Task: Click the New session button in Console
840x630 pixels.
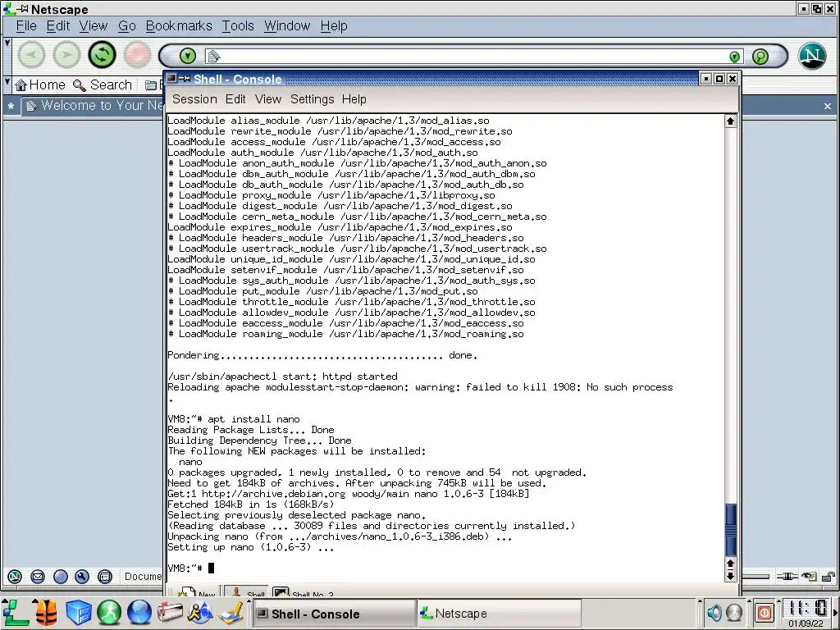Action: (x=195, y=592)
